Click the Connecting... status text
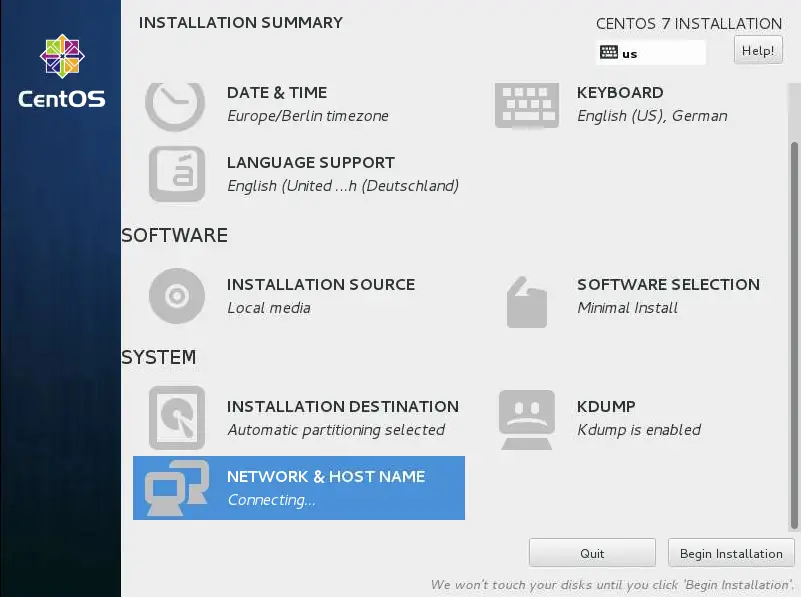 point(271,500)
